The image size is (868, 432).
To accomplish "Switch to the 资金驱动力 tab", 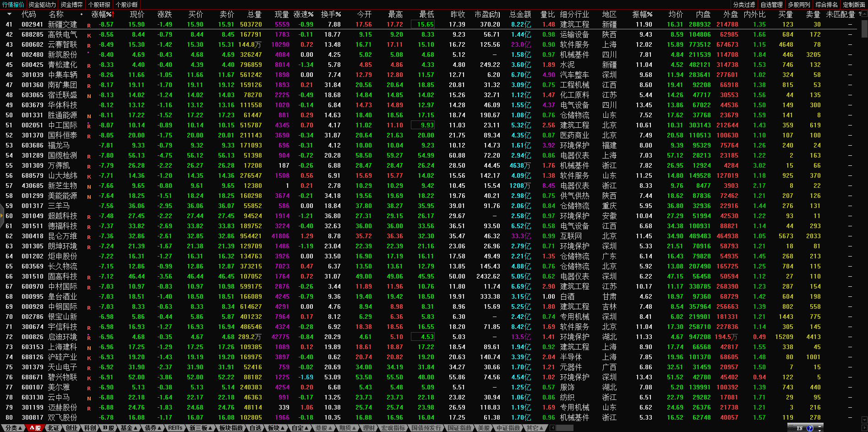I will tap(42, 5).
